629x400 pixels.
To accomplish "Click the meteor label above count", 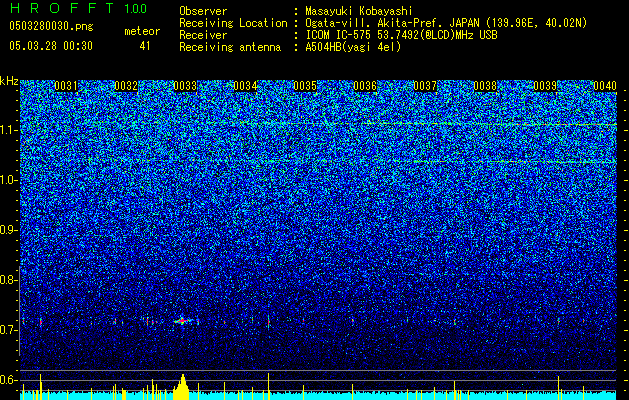I will [x=142, y=31].
